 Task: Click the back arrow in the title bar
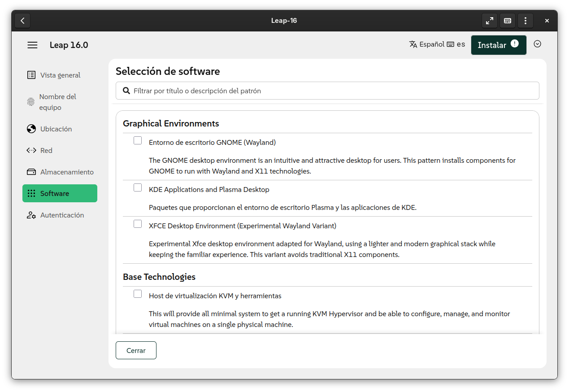(22, 21)
